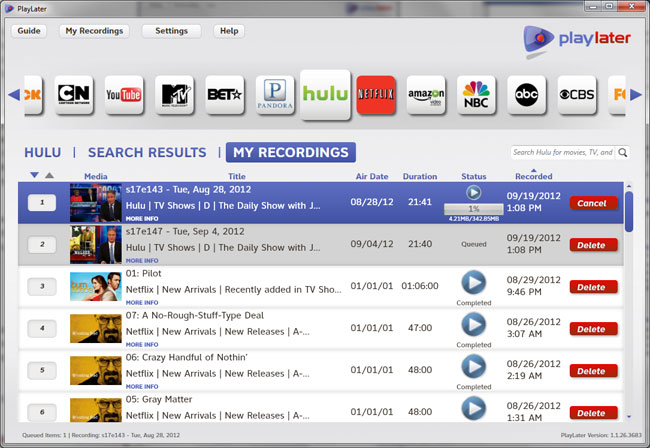Open the Pandora channel icon

click(275, 95)
